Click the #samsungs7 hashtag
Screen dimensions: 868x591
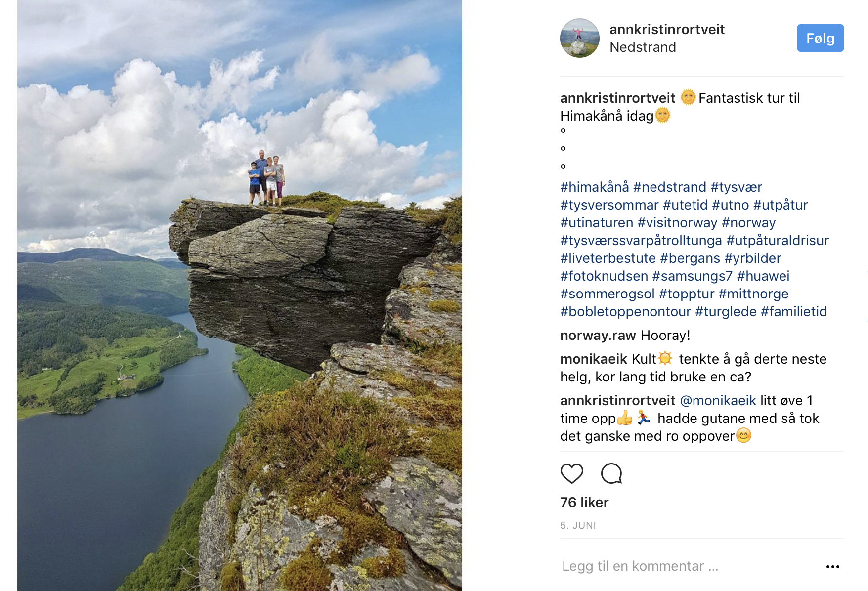pyautogui.click(x=692, y=276)
